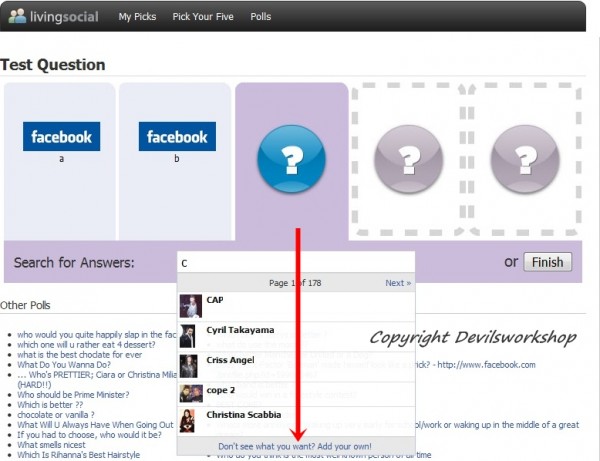Choose cope 2 from the suggestions

click(x=296, y=394)
